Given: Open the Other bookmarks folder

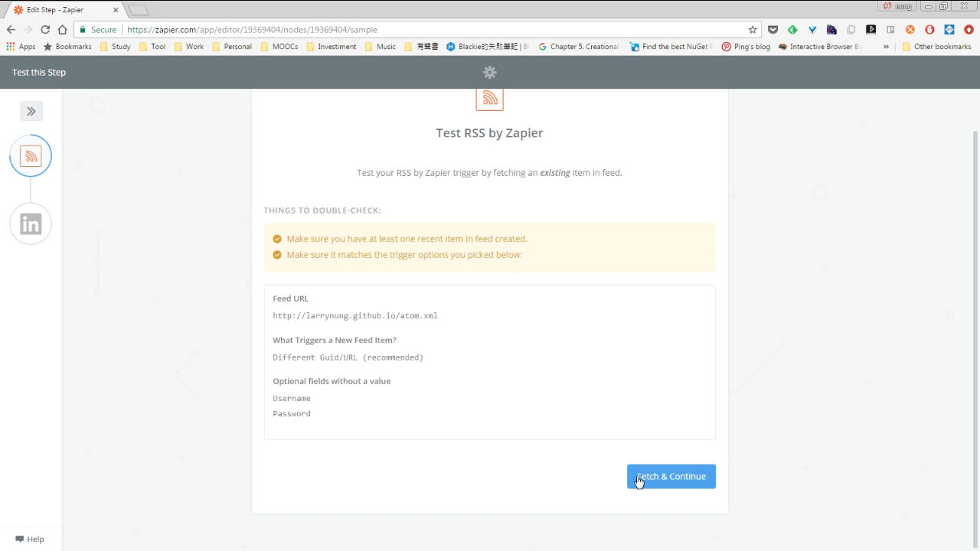Looking at the screenshot, I should 936,46.
